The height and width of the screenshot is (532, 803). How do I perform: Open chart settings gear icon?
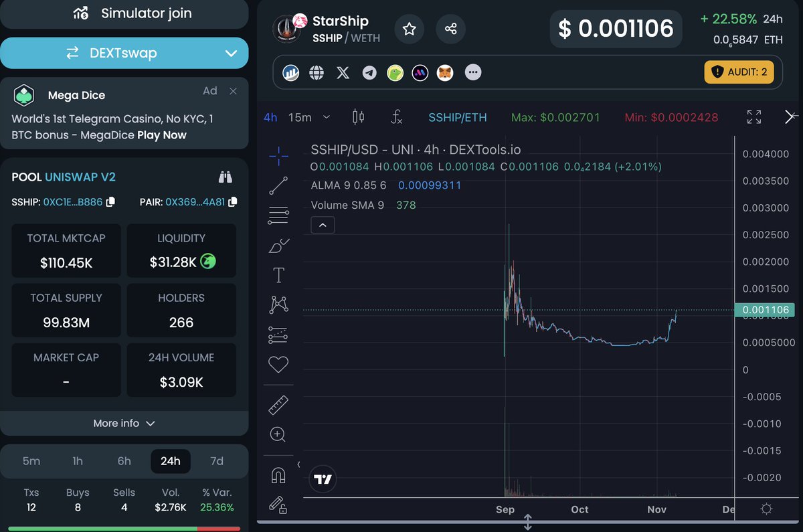767,509
